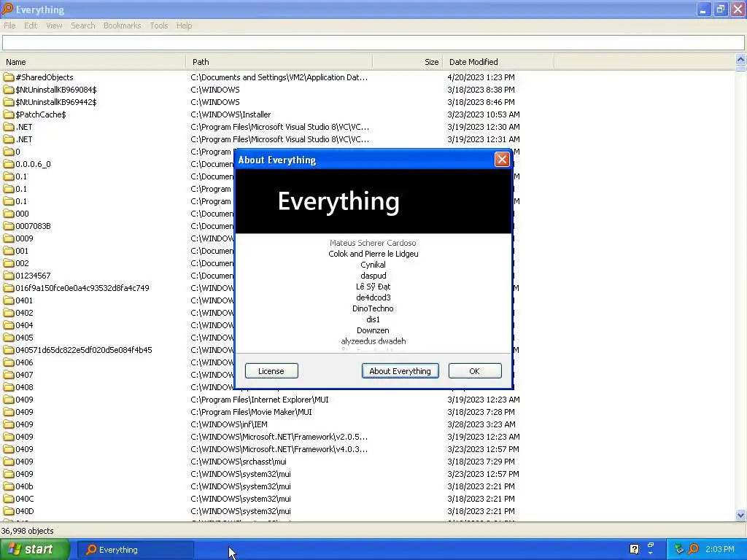Sort results by Size column header
Viewport: 747px width, 560px height.
click(408, 62)
